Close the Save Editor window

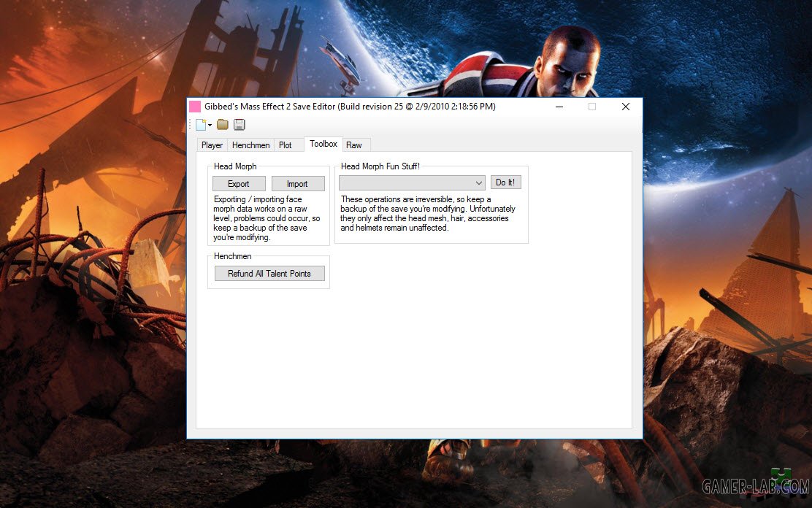[x=626, y=107]
